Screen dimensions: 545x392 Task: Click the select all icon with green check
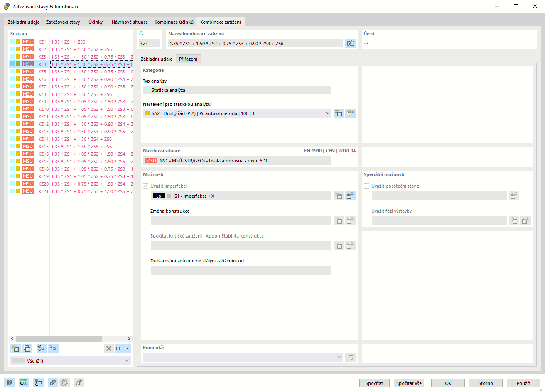[42, 348]
